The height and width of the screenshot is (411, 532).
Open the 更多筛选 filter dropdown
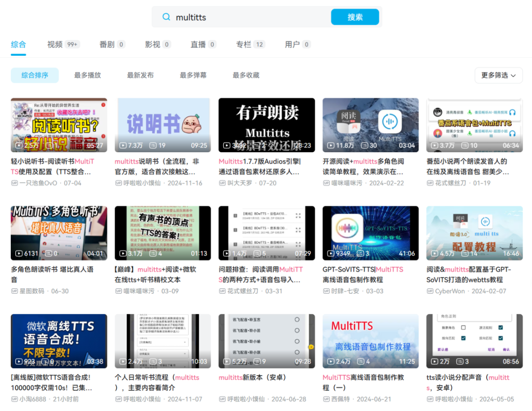point(498,75)
